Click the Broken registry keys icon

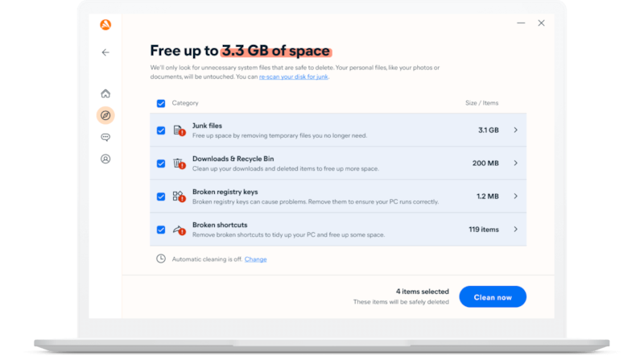[179, 197]
